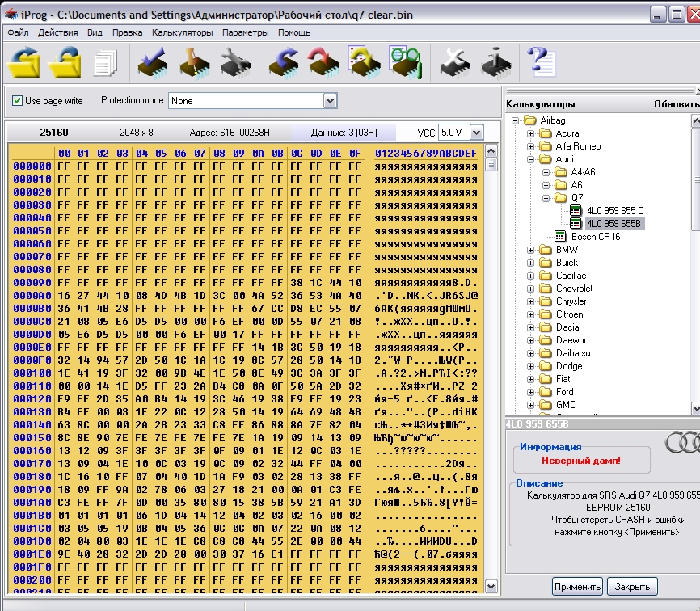Click the calculator tree scroll down arrow
The width and height of the screenshot is (700, 611).
695,407
